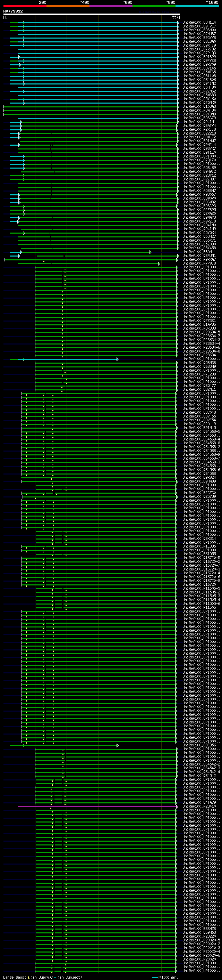
Task: Open the UniRef100_A2ZM62 hit
Action: (199, 91)
